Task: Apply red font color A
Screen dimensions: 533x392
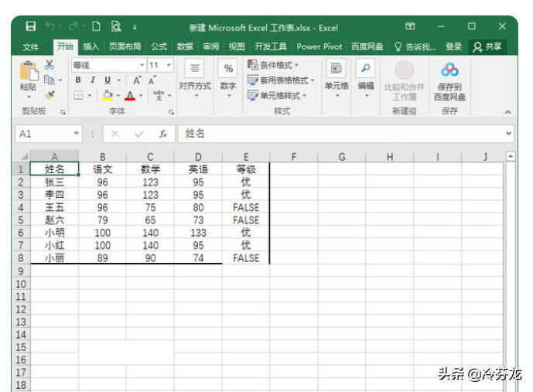Action: pos(130,95)
